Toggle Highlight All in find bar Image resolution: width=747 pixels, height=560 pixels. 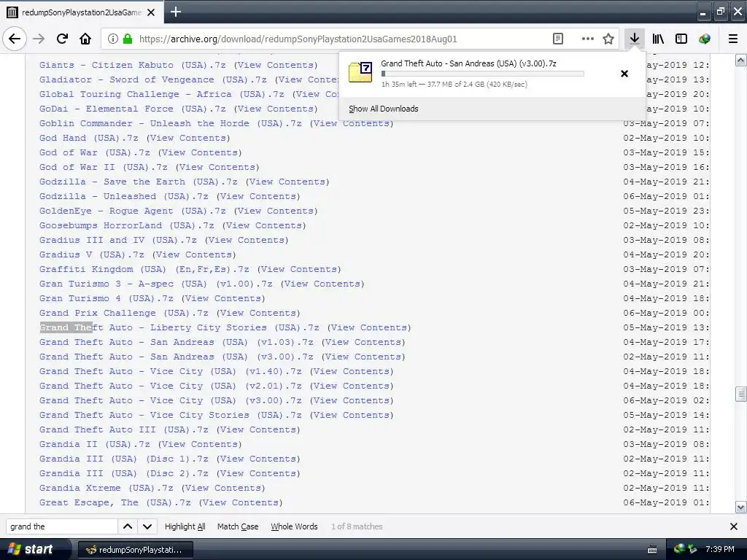tap(185, 526)
